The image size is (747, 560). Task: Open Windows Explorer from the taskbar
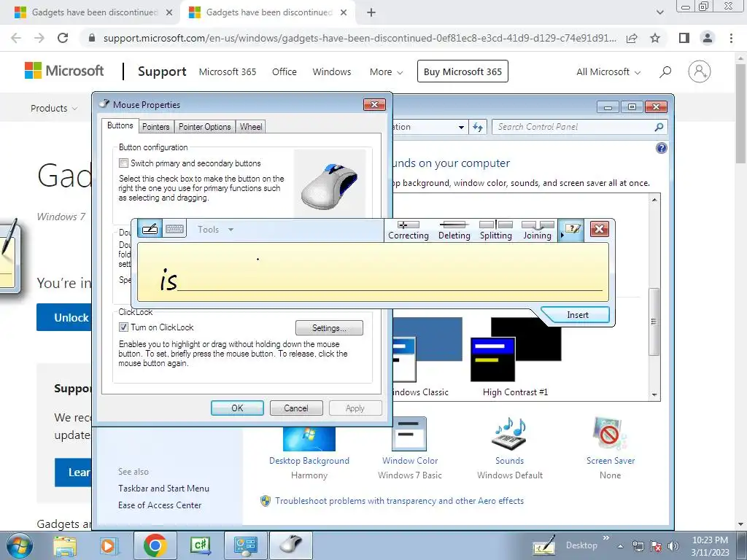coord(65,545)
